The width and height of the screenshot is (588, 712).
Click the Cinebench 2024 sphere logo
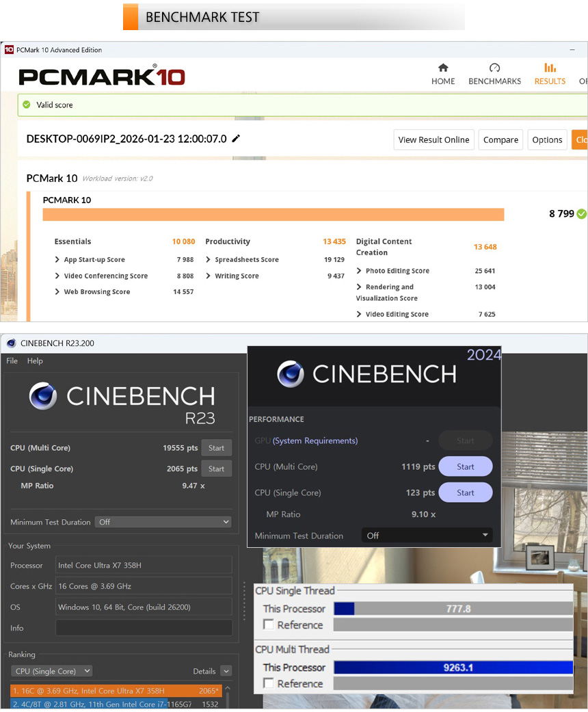coord(291,374)
